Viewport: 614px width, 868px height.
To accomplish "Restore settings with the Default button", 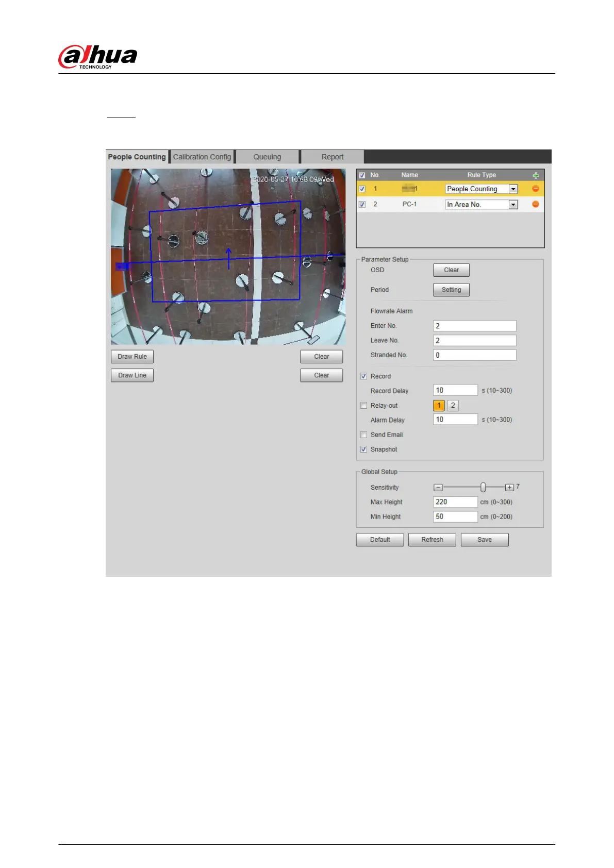I will (x=380, y=540).
